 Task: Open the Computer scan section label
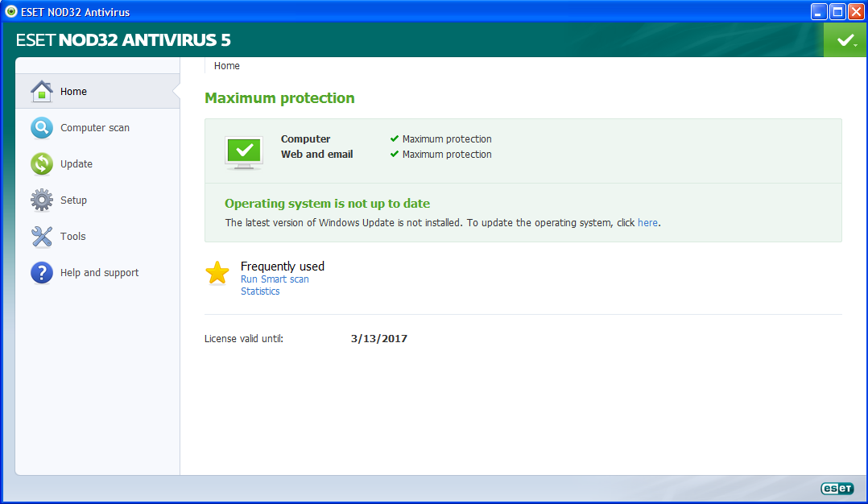(95, 128)
